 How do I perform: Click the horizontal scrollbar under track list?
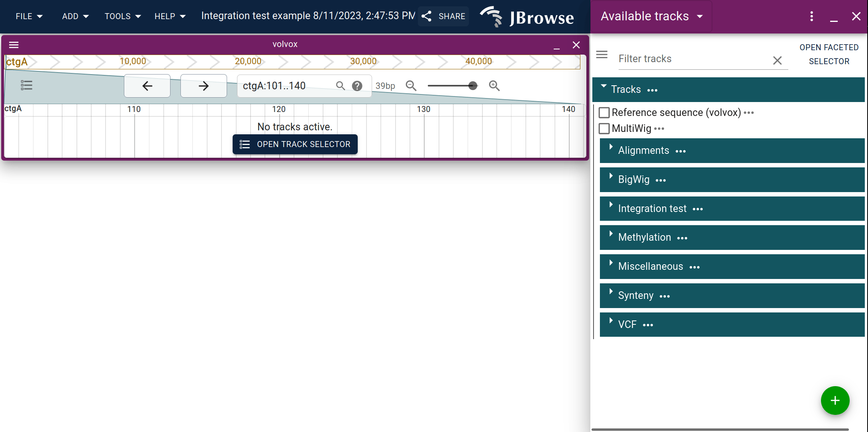click(x=720, y=430)
